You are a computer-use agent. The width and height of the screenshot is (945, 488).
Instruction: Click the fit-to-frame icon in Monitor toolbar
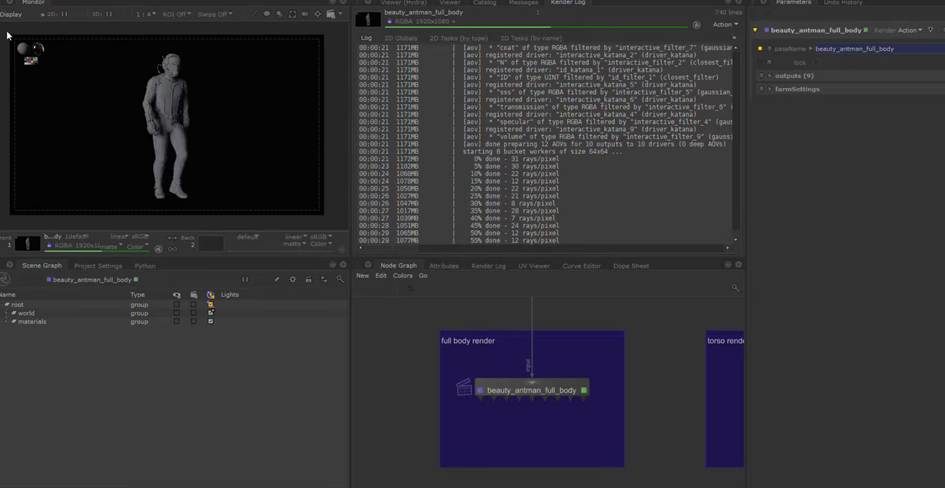pos(292,14)
